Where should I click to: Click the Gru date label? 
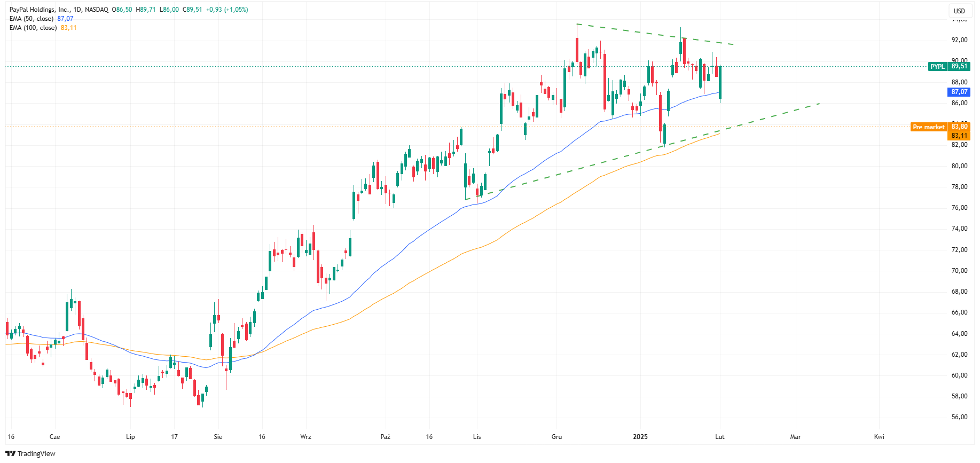click(x=556, y=437)
